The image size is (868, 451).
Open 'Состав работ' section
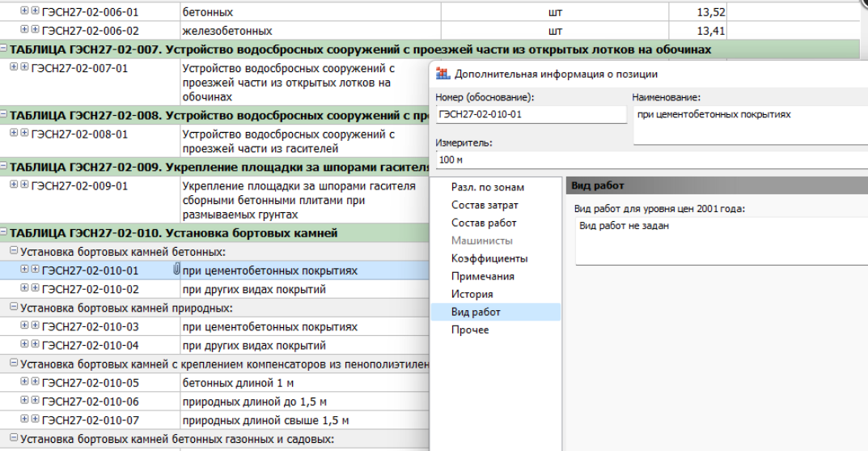(x=483, y=223)
